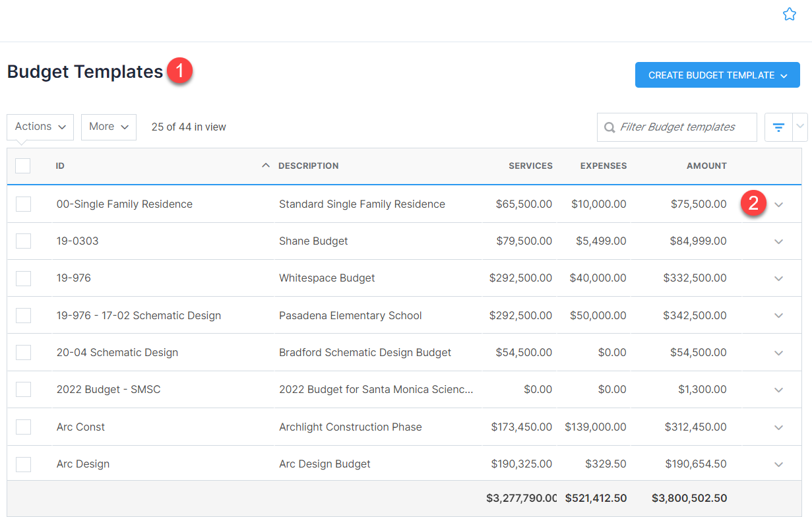Expand the Pasadena Elementary School row chevron
812x517 pixels.
tap(778, 315)
